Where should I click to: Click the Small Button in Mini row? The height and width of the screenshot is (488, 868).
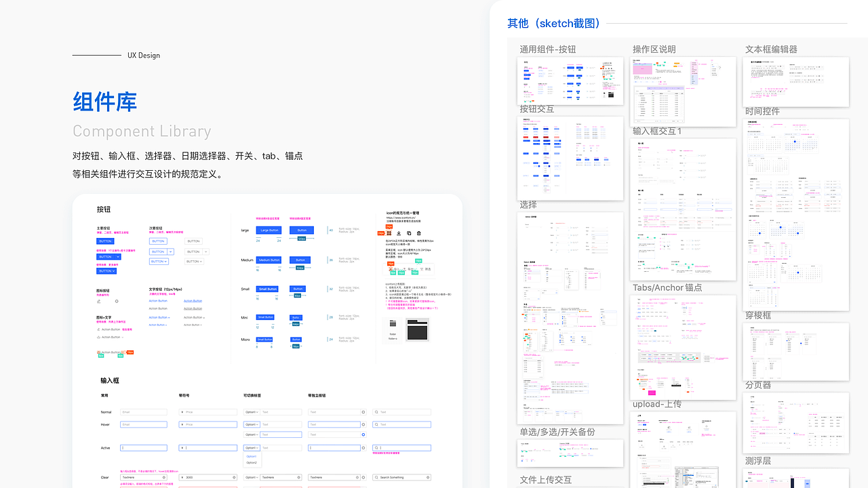265,317
